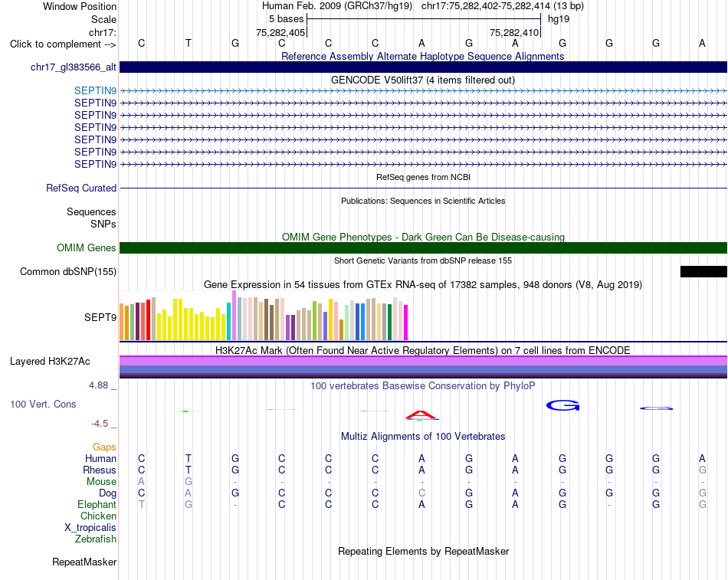Click the red A logo in PhyloP track

point(421,415)
